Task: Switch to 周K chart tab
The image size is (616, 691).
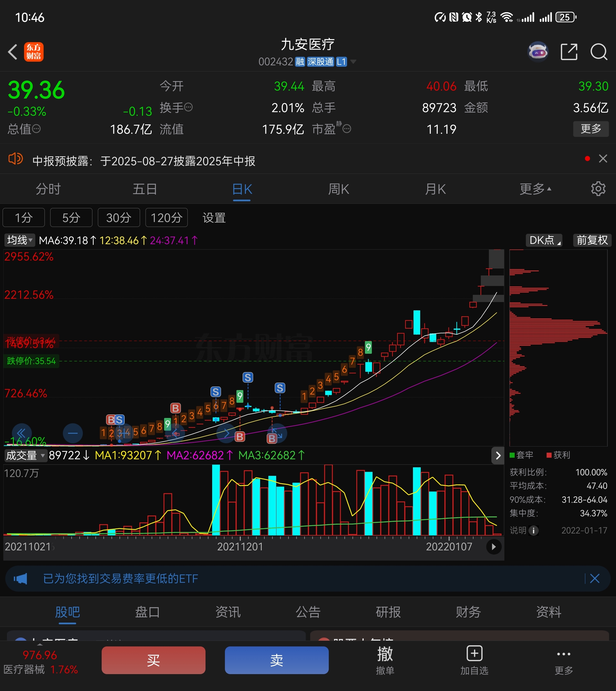Action: click(338, 189)
